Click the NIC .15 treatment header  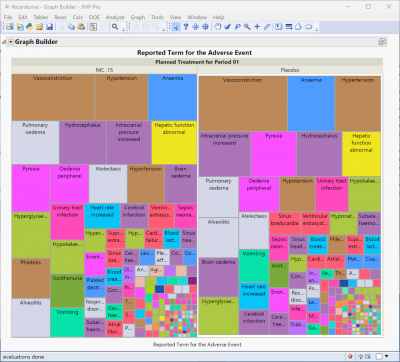coord(104,70)
